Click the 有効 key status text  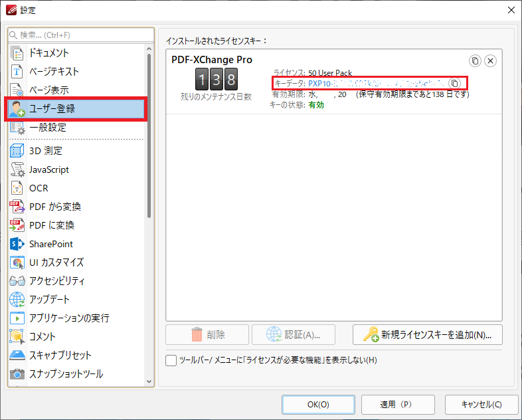click(316, 105)
